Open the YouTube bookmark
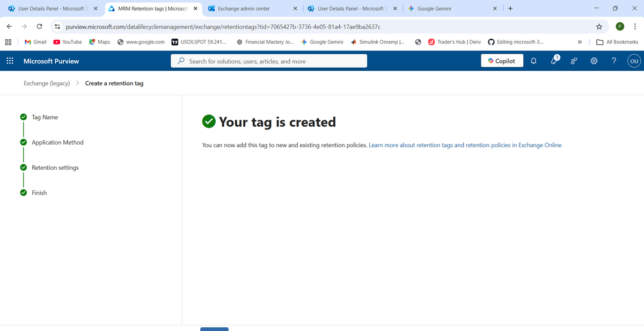 [x=67, y=42]
